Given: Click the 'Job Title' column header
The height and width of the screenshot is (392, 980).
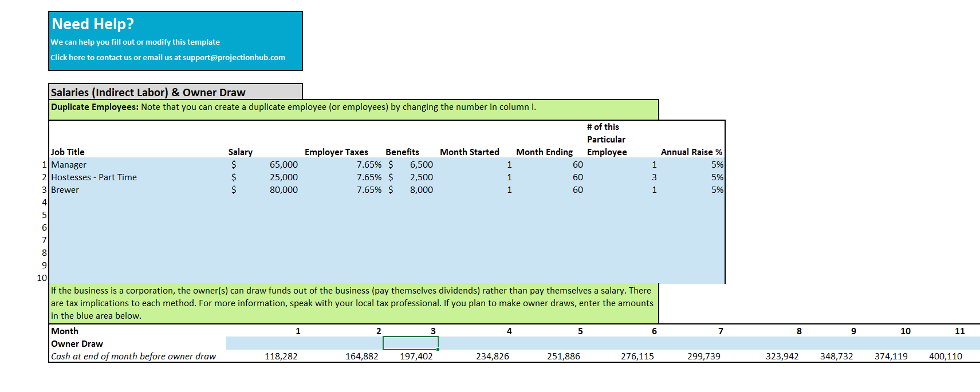Looking at the screenshot, I should 68,152.
